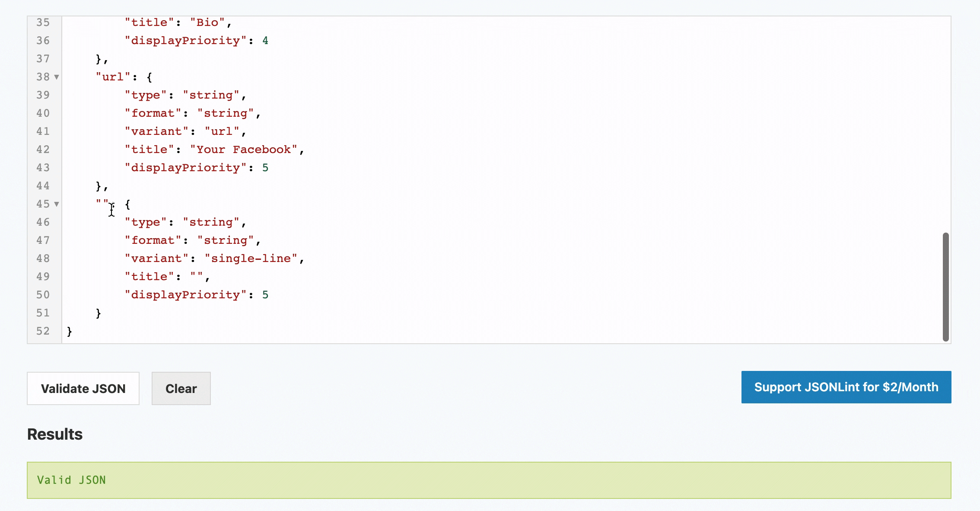
Task: Click the closing brace on line 51
Action: (x=99, y=313)
